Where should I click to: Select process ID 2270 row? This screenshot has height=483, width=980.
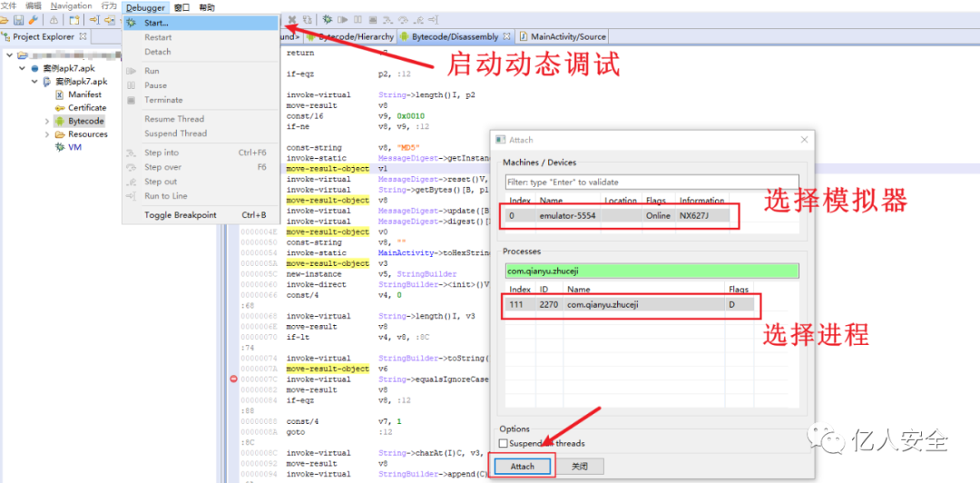click(630, 305)
